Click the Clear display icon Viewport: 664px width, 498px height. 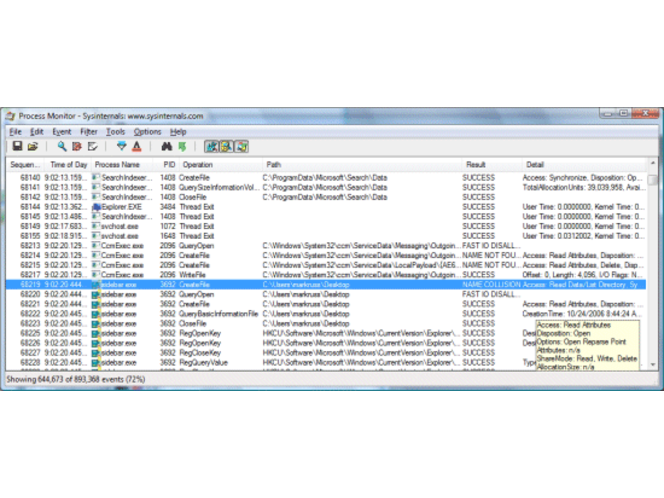(92, 147)
